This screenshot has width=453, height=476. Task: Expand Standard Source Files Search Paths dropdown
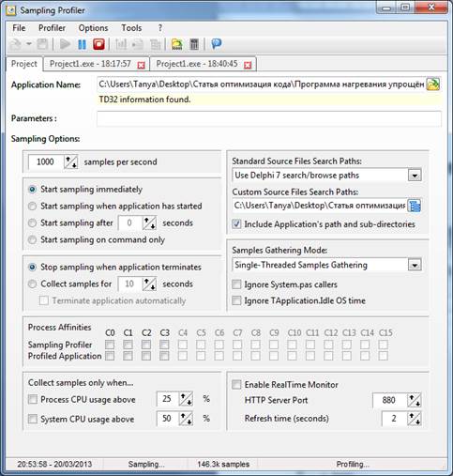point(415,176)
